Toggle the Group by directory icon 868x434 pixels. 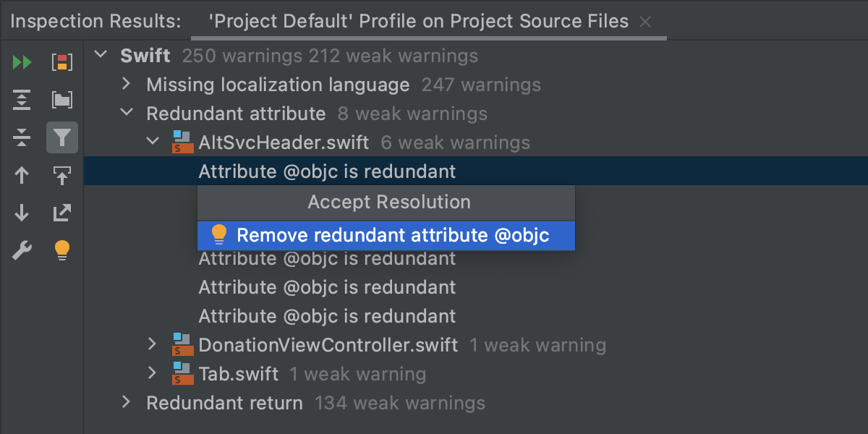point(62,100)
